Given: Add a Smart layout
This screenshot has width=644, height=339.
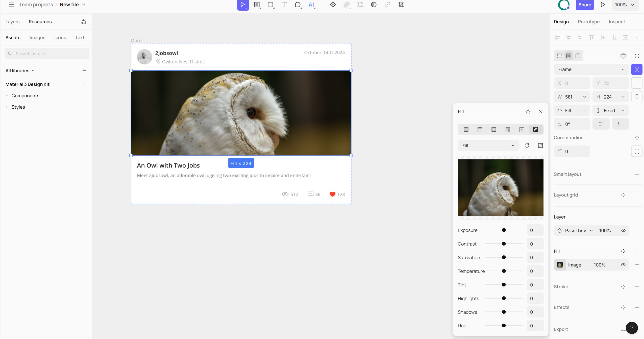Looking at the screenshot, I should click(x=637, y=174).
